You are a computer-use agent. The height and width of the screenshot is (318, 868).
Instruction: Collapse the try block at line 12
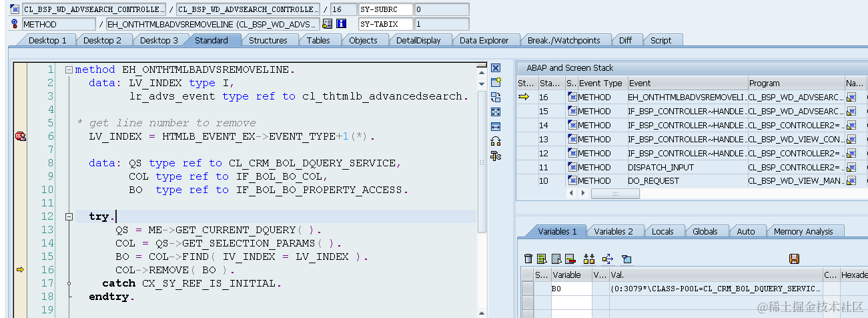[69, 216]
